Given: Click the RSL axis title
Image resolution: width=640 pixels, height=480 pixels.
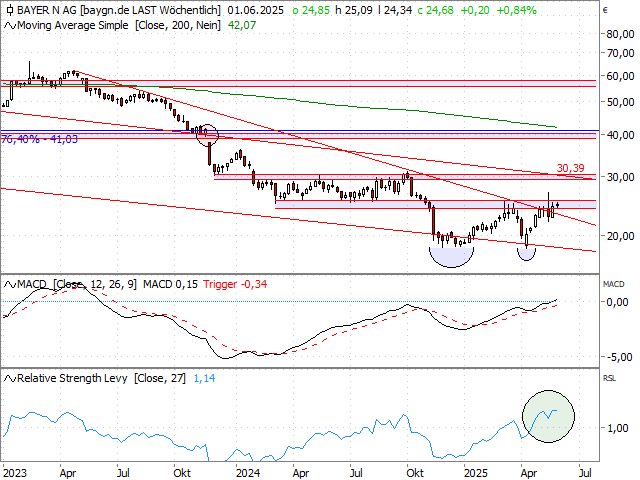Looking at the screenshot, I should (609, 378).
